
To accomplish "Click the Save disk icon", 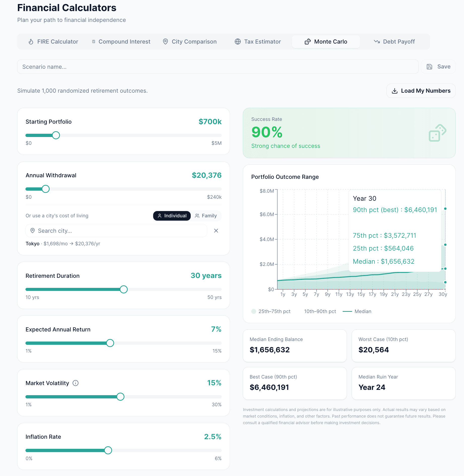I will pos(429,66).
